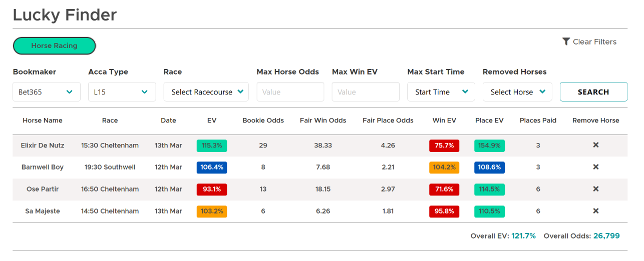Click the filter funnel icon
The width and height of the screenshot is (644, 261).
coord(566,41)
